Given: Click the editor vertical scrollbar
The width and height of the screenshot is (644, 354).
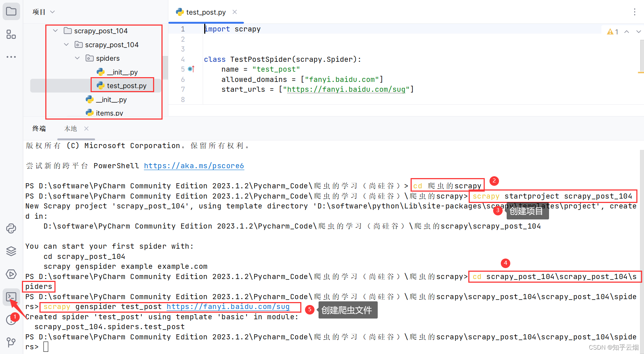Looking at the screenshot, I should point(641,55).
